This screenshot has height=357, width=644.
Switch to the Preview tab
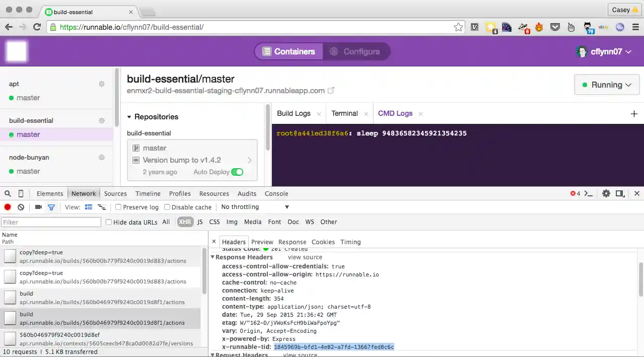262,242
